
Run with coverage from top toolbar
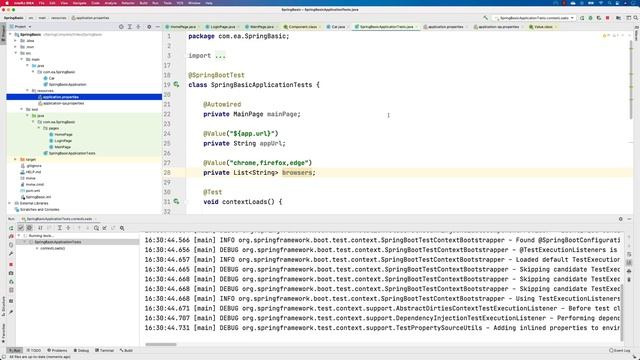pyautogui.click(x=599, y=18)
